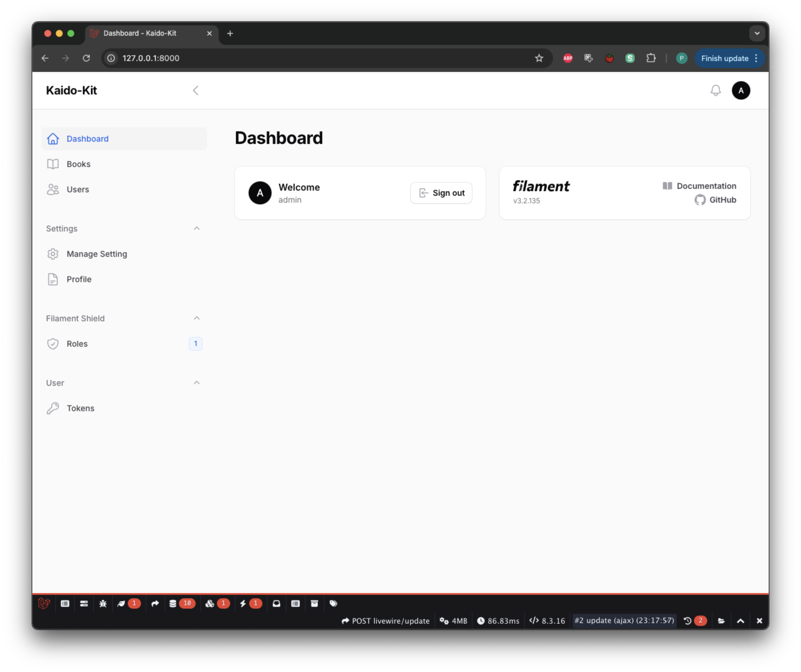Go to the Roles page
801x672 pixels.
coord(77,343)
